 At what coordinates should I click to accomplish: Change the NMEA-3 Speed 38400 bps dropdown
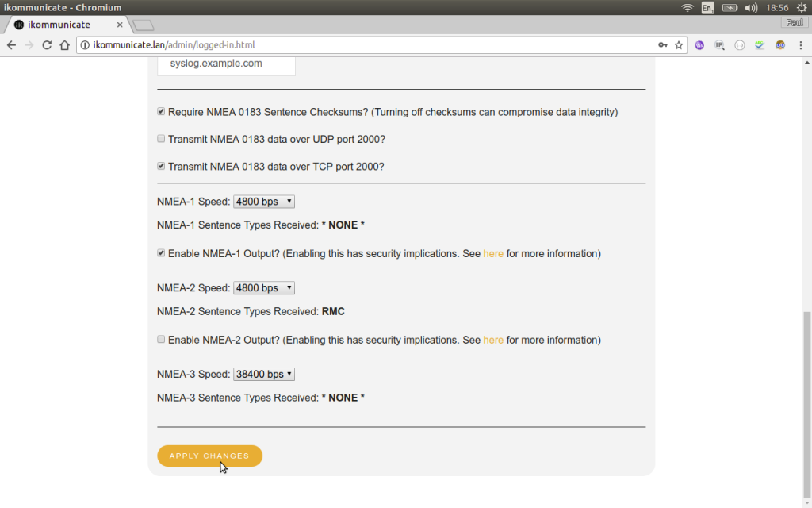[x=264, y=374]
